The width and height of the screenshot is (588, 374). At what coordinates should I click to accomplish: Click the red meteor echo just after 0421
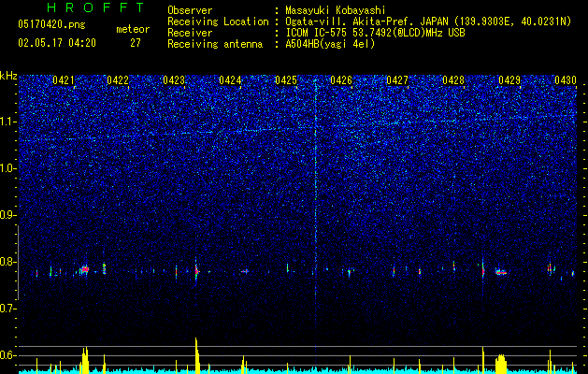pyautogui.click(x=85, y=269)
